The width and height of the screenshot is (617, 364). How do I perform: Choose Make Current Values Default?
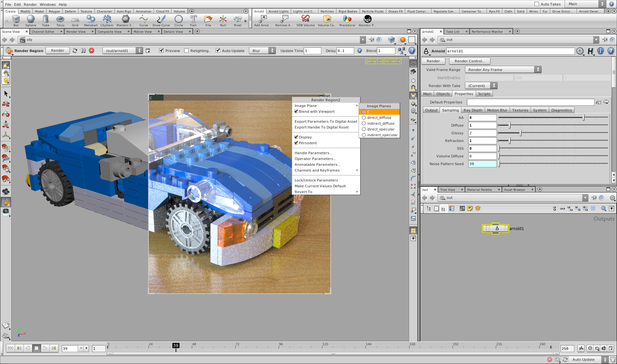(320, 186)
